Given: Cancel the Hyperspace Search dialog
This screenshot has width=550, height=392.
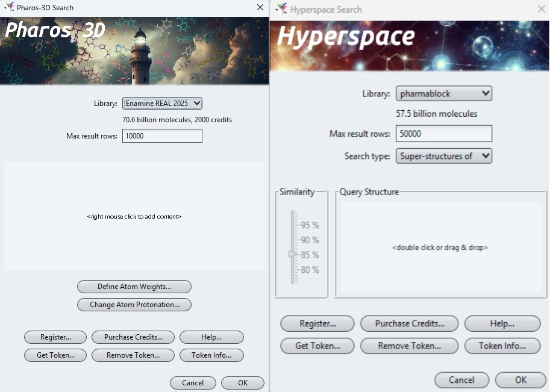Looking at the screenshot, I should tap(461, 380).
